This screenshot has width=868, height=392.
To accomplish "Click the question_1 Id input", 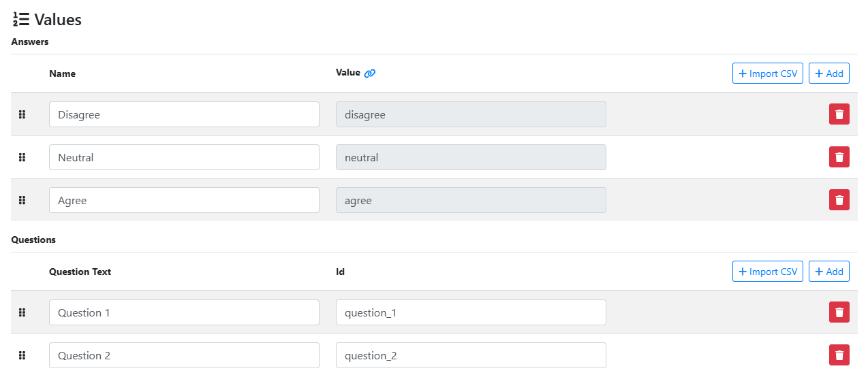I will pos(471,312).
